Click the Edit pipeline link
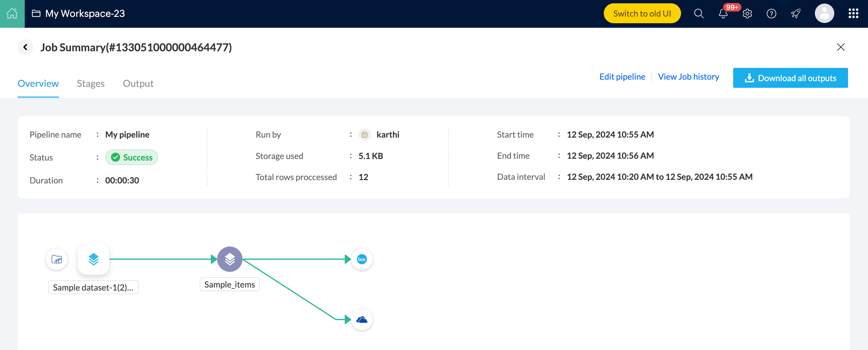The height and width of the screenshot is (350, 868). coord(622,77)
